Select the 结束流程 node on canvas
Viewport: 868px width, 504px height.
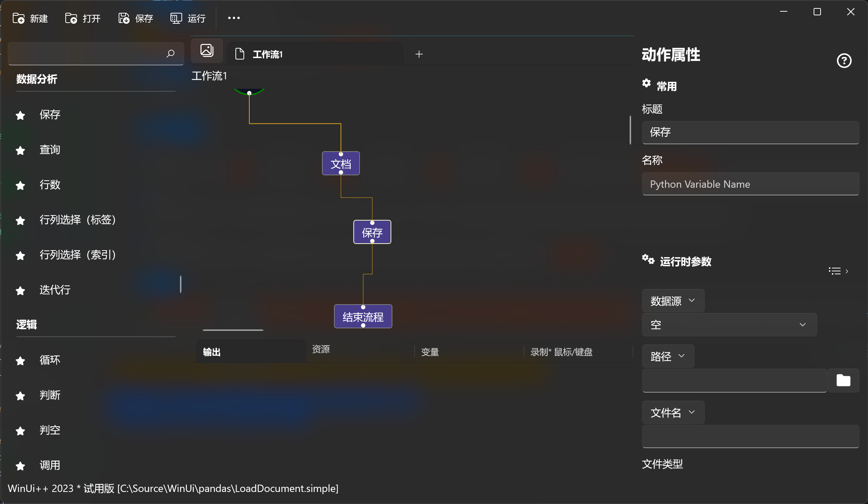coord(363,317)
